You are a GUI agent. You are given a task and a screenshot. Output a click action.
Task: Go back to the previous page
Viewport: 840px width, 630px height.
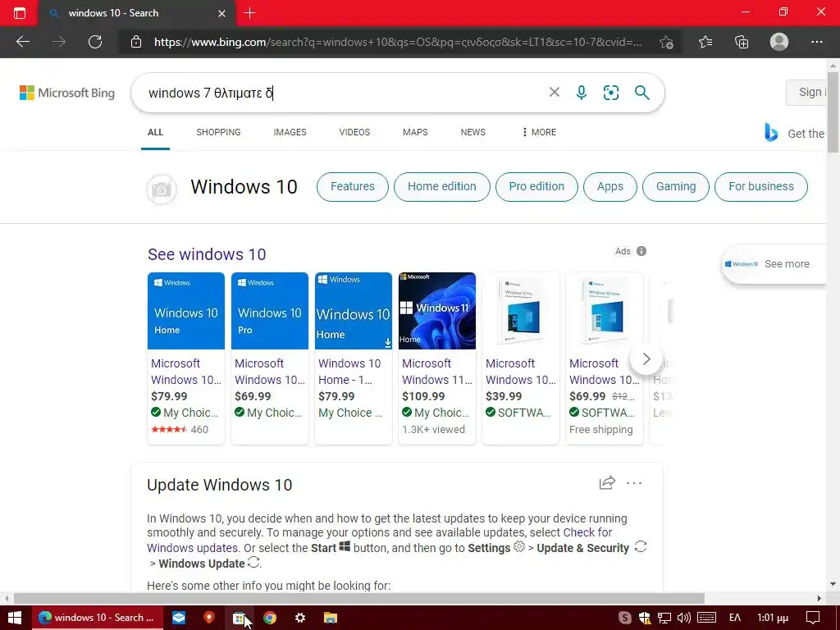(x=23, y=42)
